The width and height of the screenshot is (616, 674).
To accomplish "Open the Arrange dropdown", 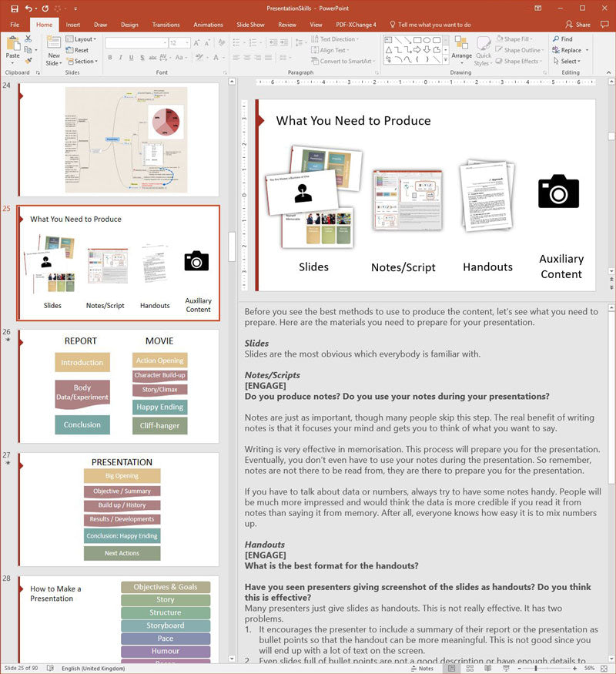I will point(461,50).
